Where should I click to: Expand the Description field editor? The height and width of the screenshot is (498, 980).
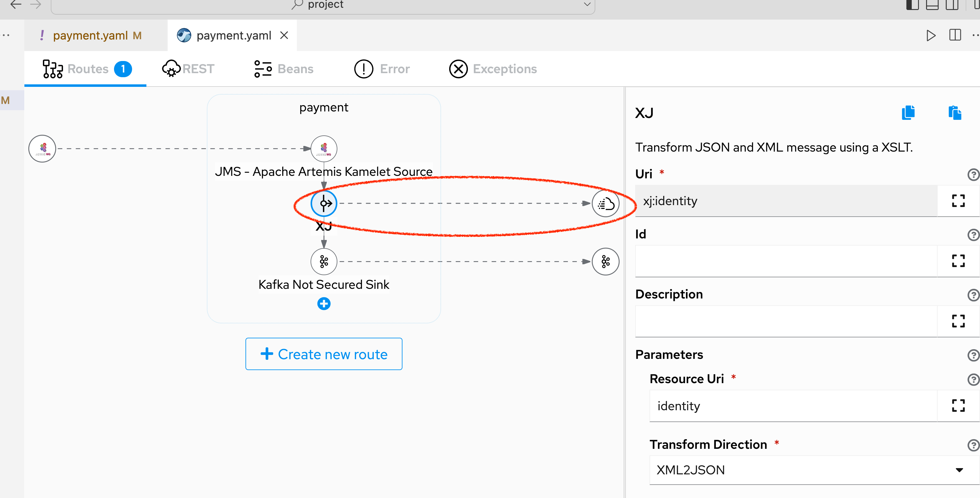(958, 321)
